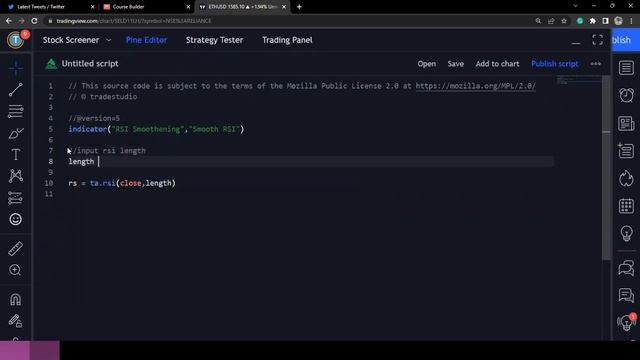The height and width of the screenshot is (360, 640).
Task: Click Publish script
Action: (554, 64)
